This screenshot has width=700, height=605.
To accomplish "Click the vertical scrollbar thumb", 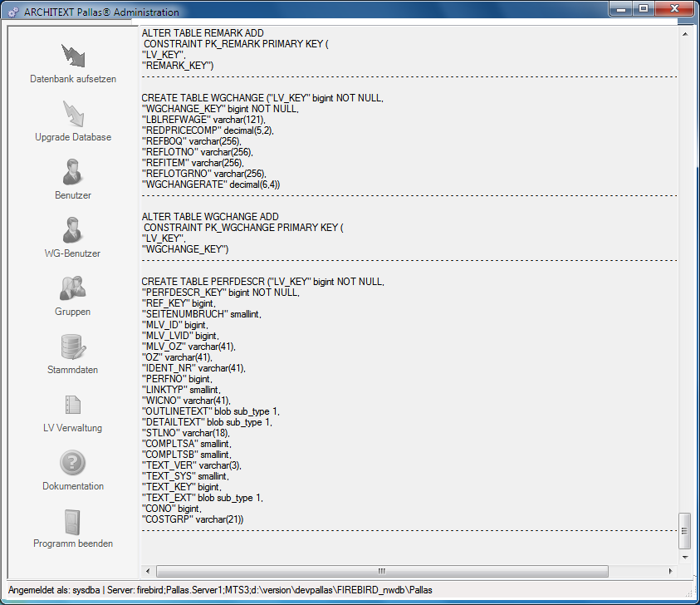I will click(685, 531).
